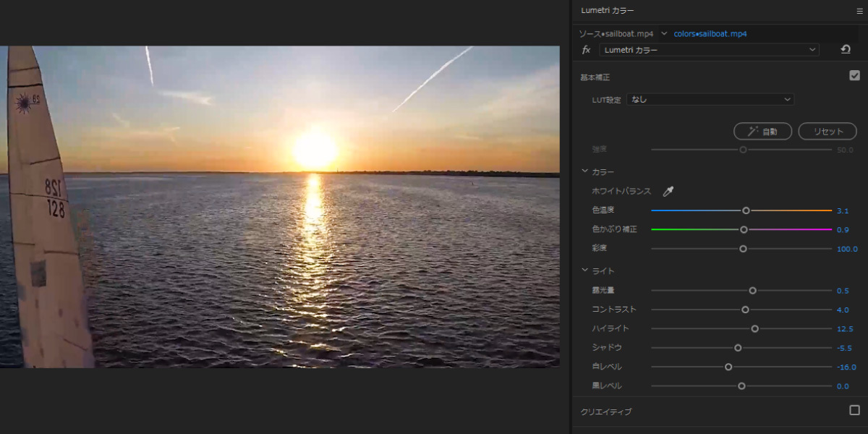This screenshot has height=434, width=868.
Task: Click the Lumetri カラー panel title tab
Action: click(608, 10)
